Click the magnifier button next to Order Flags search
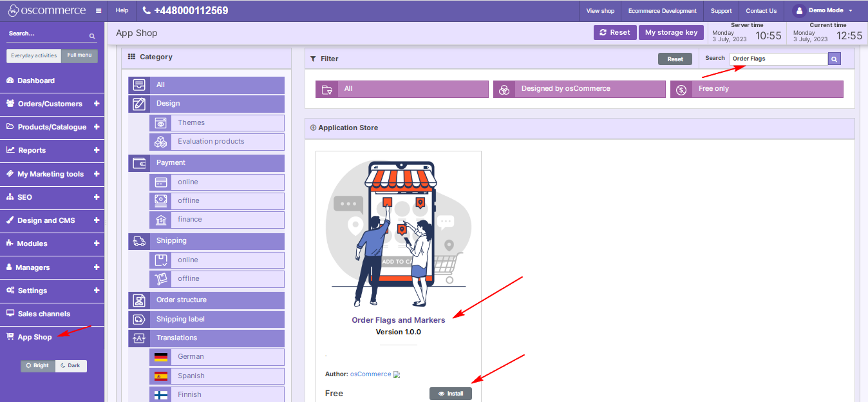This screenshot has height=402, width=868. (x=835, y=59)
